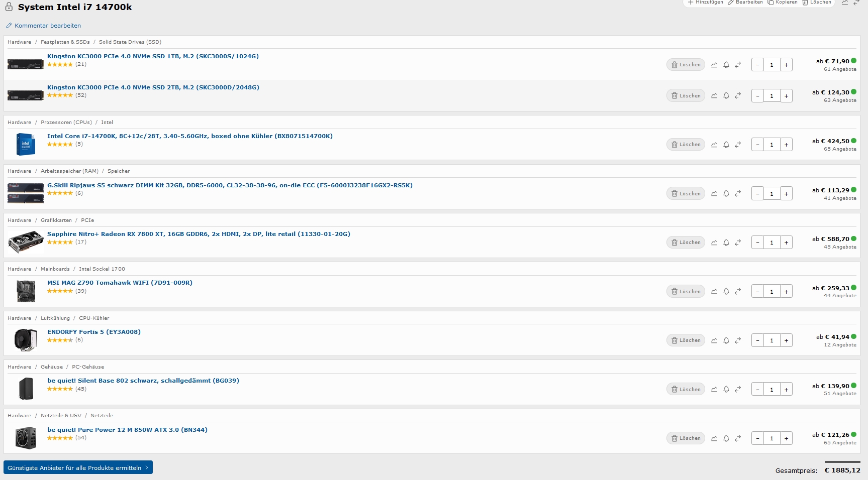
Task: Open G.Skill Ripjaws S5 schwarz DIMM Kit link
Action: point(230,185)
